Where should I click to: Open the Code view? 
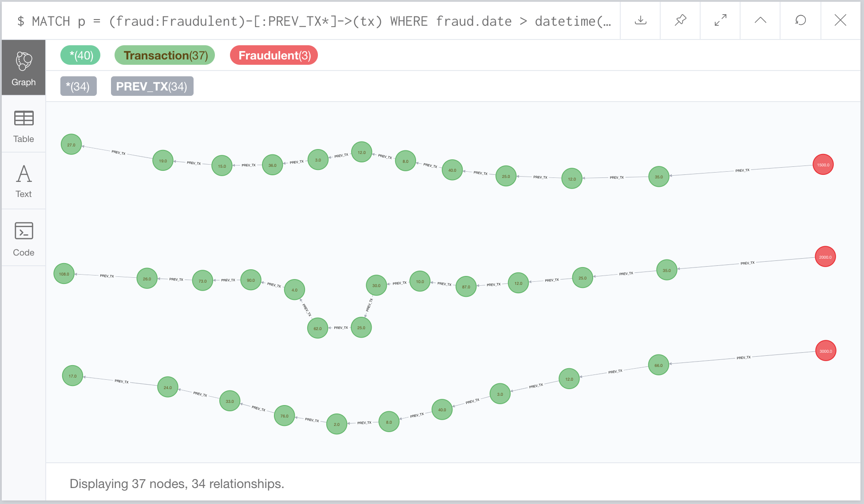point(24,239)
